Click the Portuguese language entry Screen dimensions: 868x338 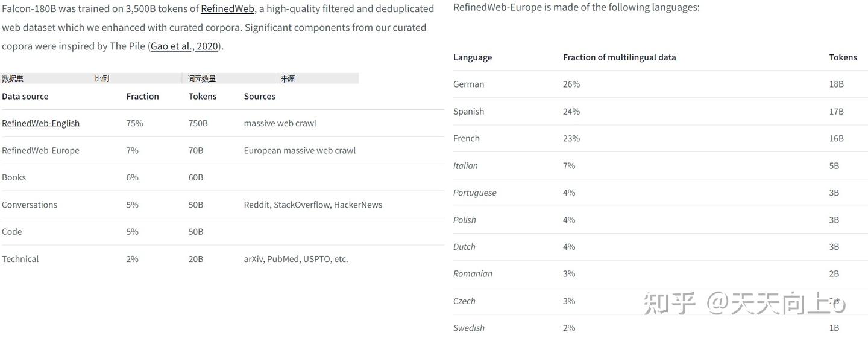coord(475,193)
